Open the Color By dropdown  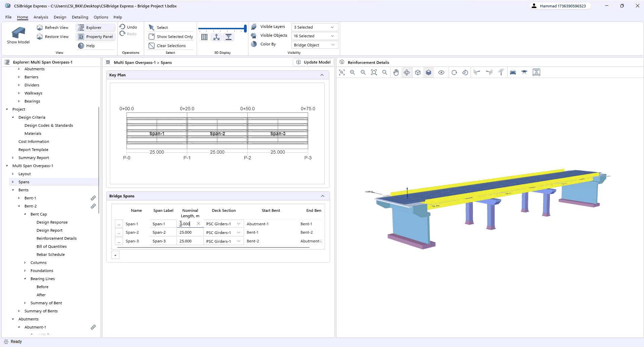[314, 44]
